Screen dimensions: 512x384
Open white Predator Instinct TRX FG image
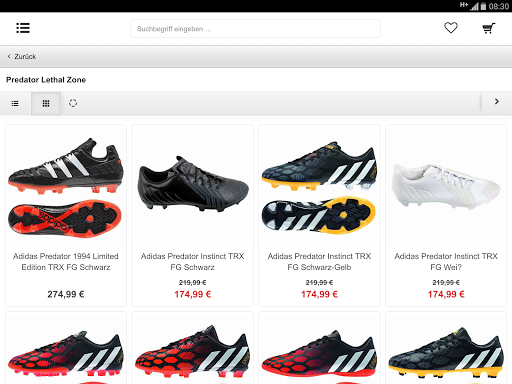click(446, 186)
